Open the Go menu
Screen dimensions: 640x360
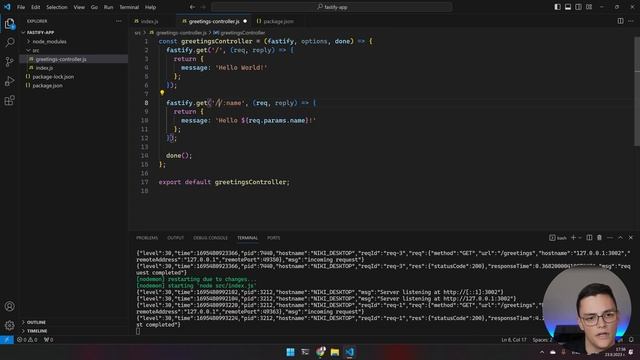pos(94,7)
